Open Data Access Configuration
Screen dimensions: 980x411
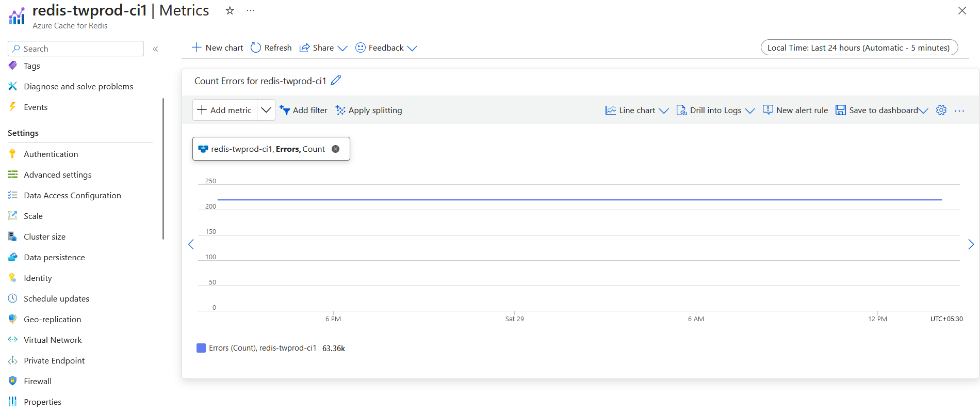(x=72, y=195)
